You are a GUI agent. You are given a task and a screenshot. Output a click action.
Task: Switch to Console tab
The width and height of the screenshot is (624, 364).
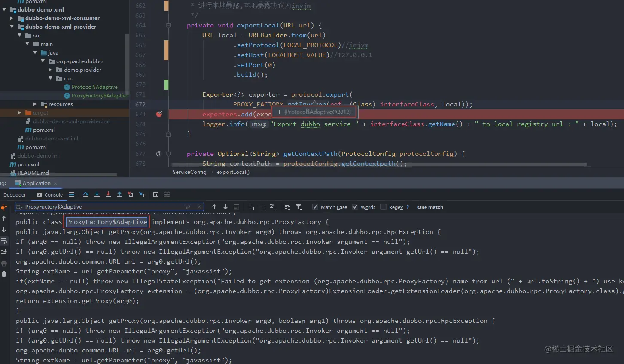coord(50,195)
